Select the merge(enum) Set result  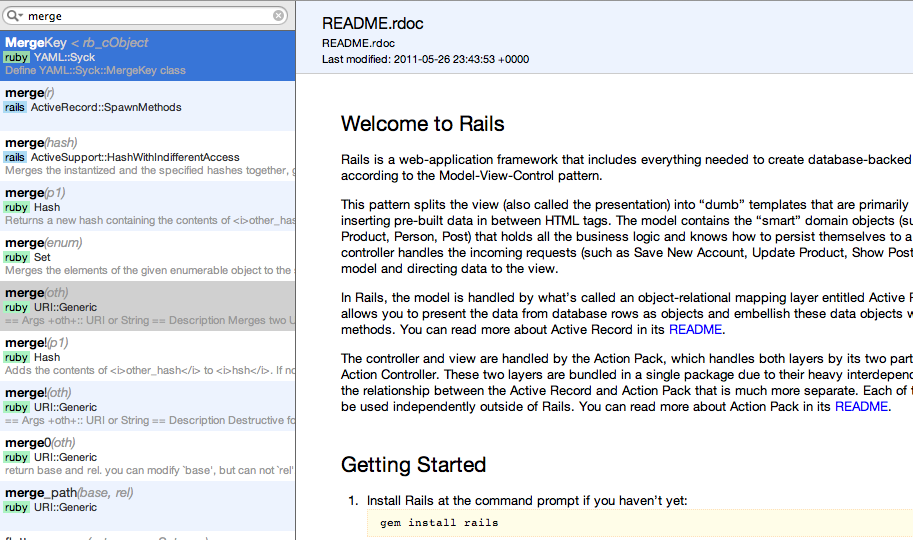147,256
